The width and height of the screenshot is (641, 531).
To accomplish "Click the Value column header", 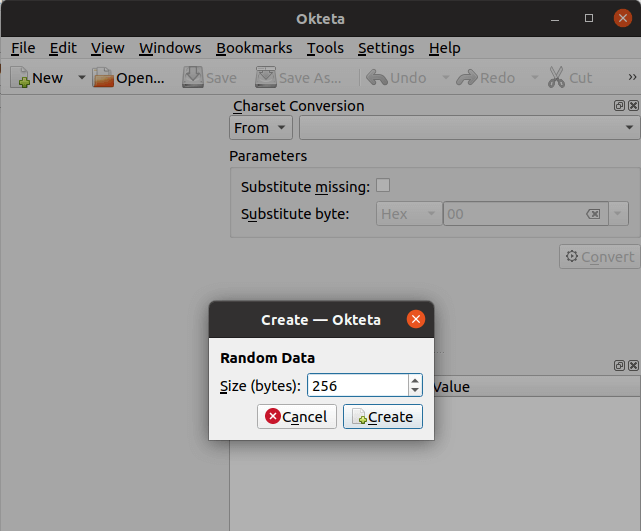I will pos(537,386).
